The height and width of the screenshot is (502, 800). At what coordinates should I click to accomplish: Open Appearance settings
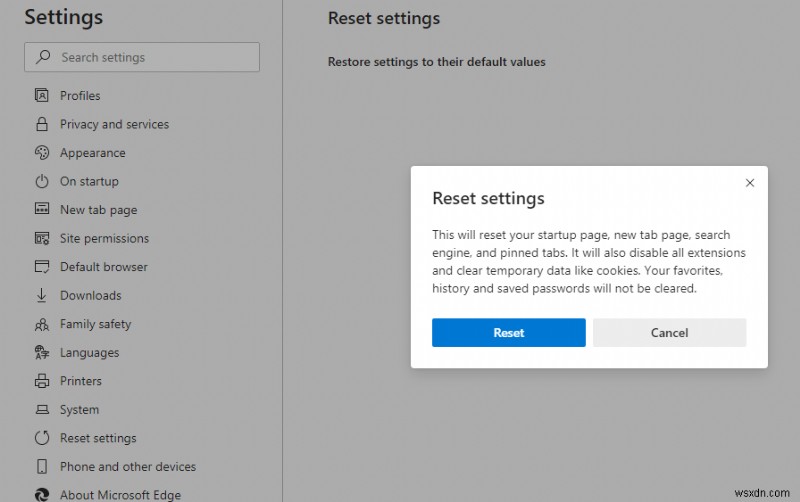click(92, 153)
